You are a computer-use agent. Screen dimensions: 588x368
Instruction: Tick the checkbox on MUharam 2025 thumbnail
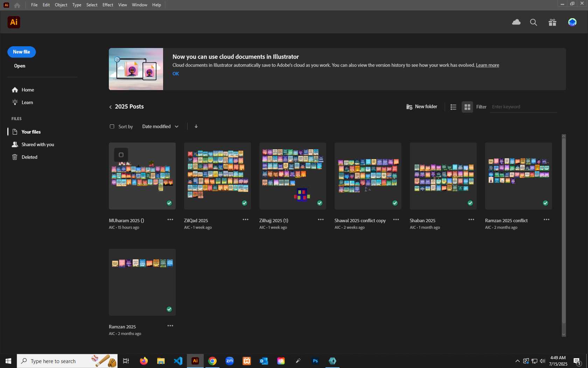pos(121,155)
